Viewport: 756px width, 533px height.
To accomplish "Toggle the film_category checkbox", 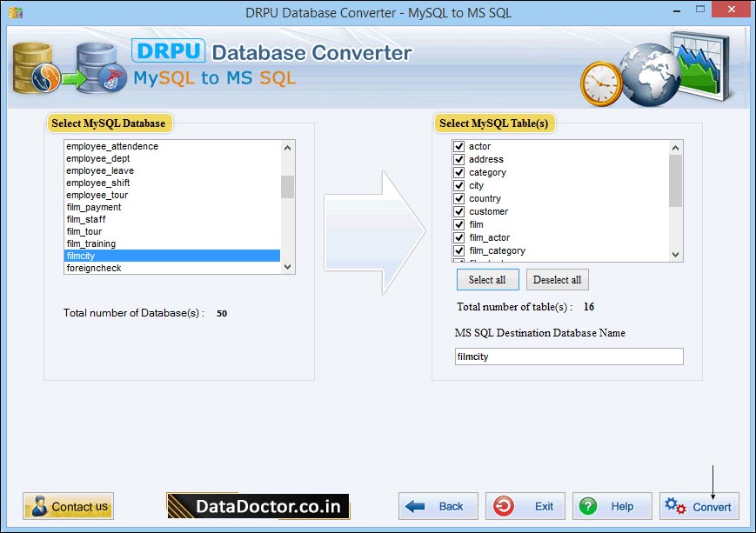I will pyautogui.click(x=458, y=250).
